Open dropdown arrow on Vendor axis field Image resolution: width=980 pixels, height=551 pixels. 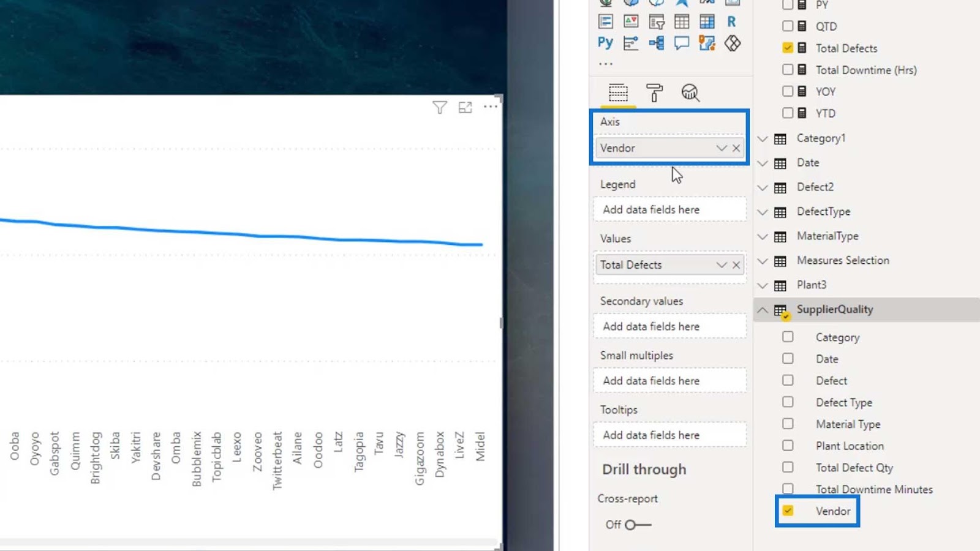click(722, 148)
